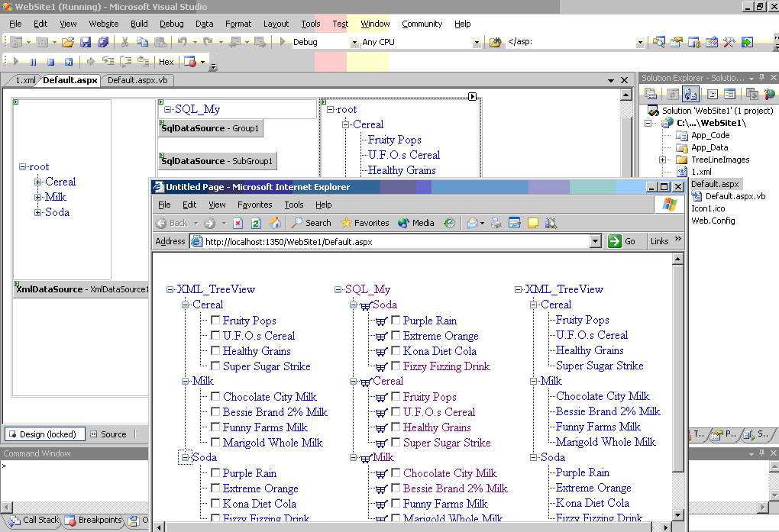Open the Debug menu
This screenshot has width=779, height=532.
tap(171, 24)
